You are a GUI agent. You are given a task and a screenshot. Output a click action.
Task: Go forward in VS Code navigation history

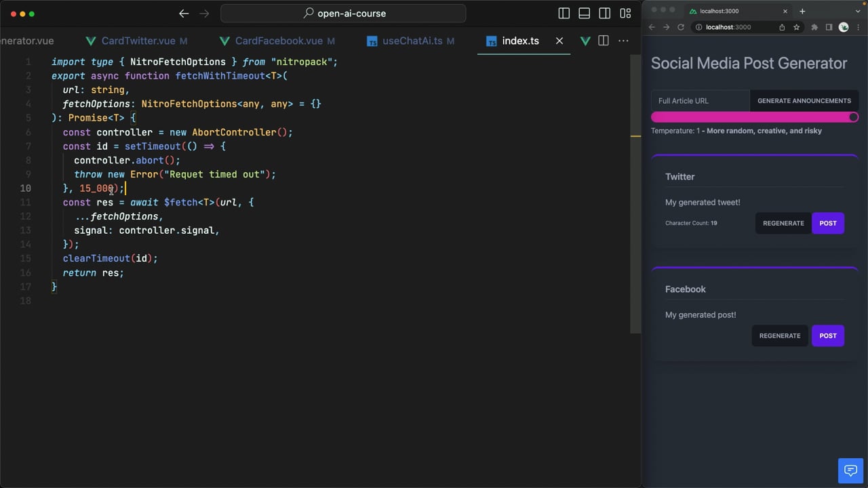204,14
